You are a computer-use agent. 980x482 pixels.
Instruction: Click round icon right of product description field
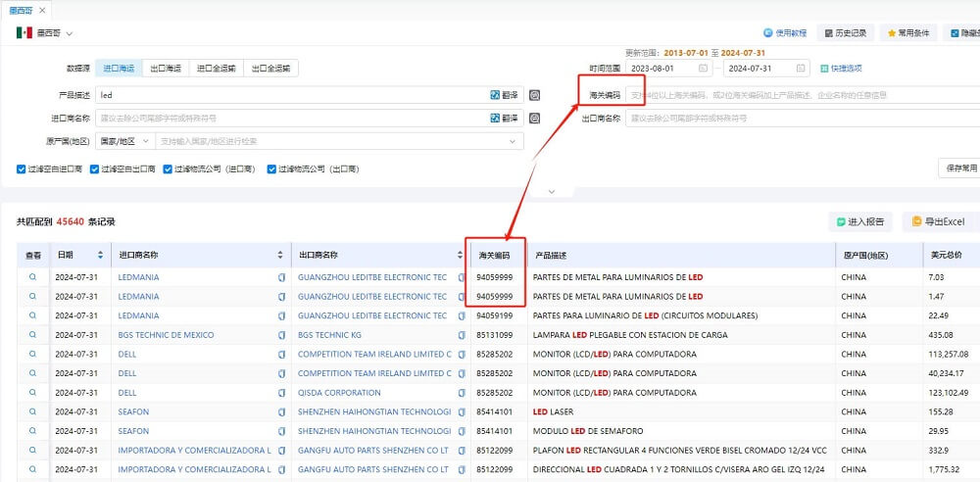click(534, 95)
